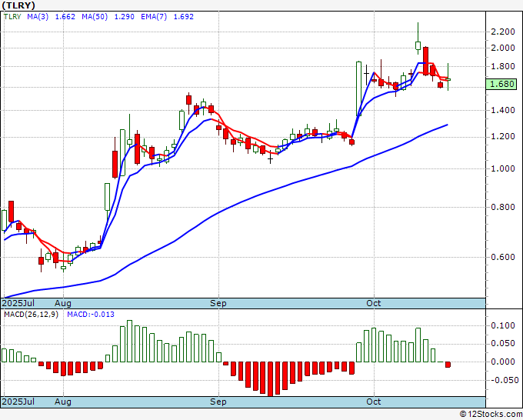Image resolution: width=523 pixels, height=420 pixels.
Task: Click the EMA(7) value 1.692
Action: pyautogui.click(x=184, y=17)
